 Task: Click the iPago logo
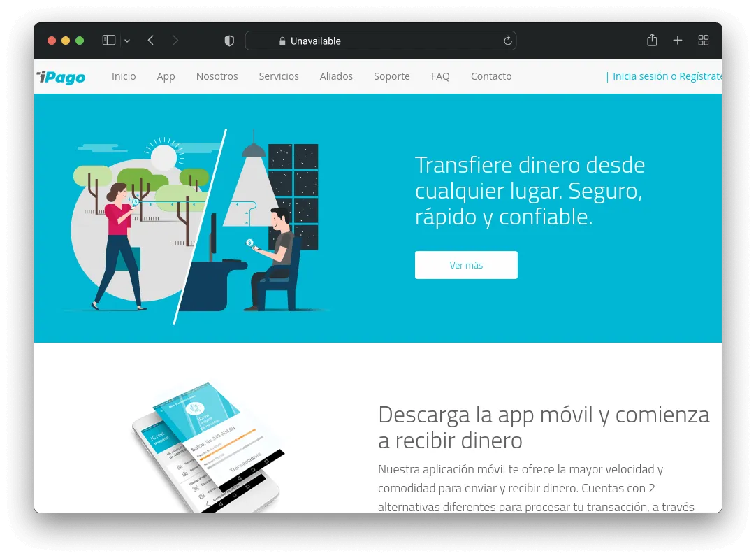(61, 77)
